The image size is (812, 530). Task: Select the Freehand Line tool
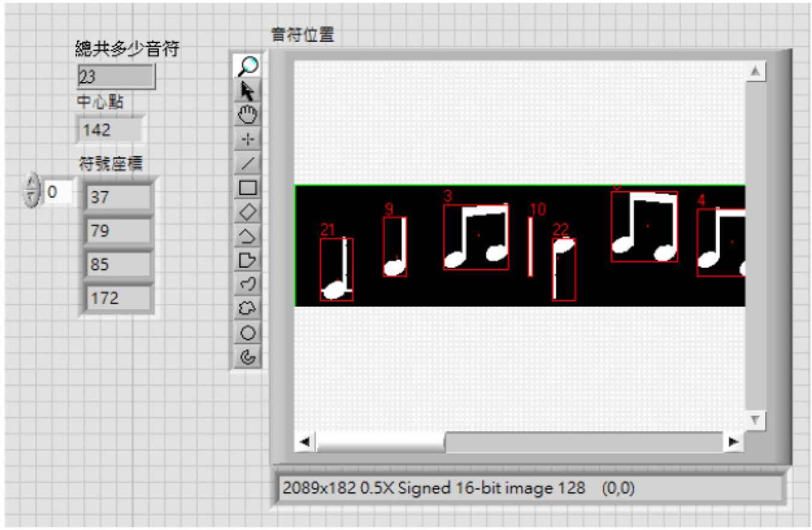(247, 284)
